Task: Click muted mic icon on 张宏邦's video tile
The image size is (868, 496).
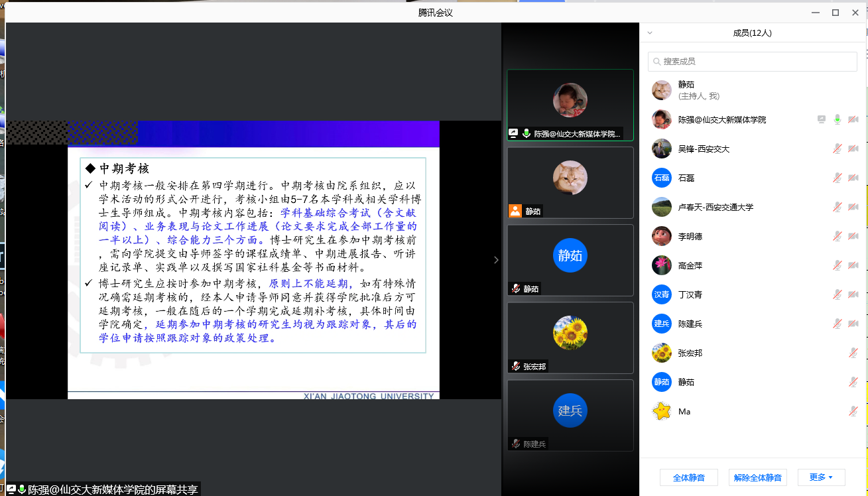Action: [x=515, y=366]
